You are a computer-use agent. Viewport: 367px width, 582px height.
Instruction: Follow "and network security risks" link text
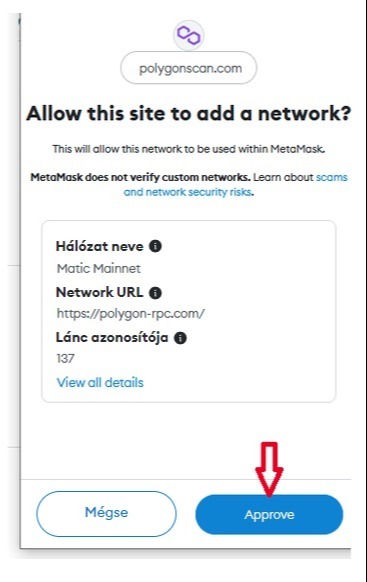188,192
